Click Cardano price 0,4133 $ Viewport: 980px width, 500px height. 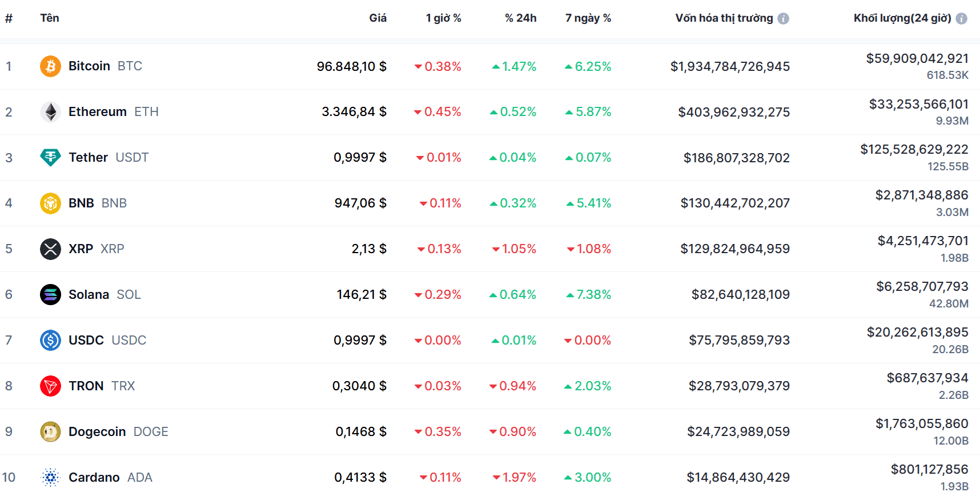(360, 477)
